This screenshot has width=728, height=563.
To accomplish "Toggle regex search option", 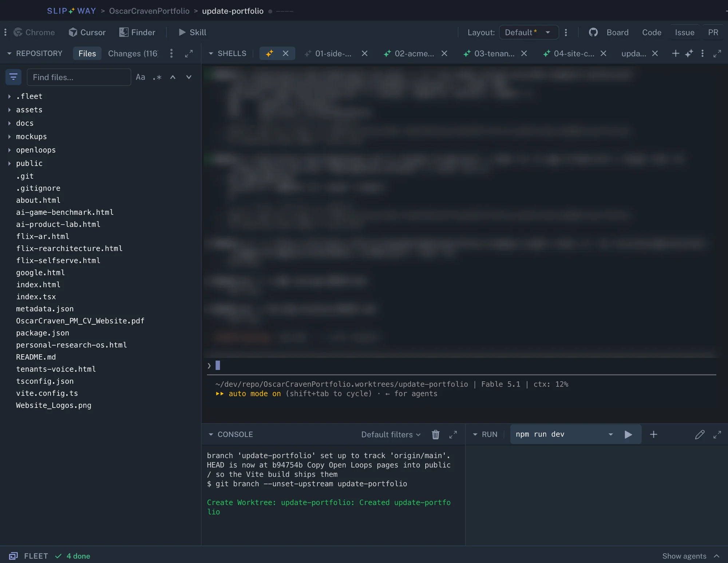I will tap(157, 77).
